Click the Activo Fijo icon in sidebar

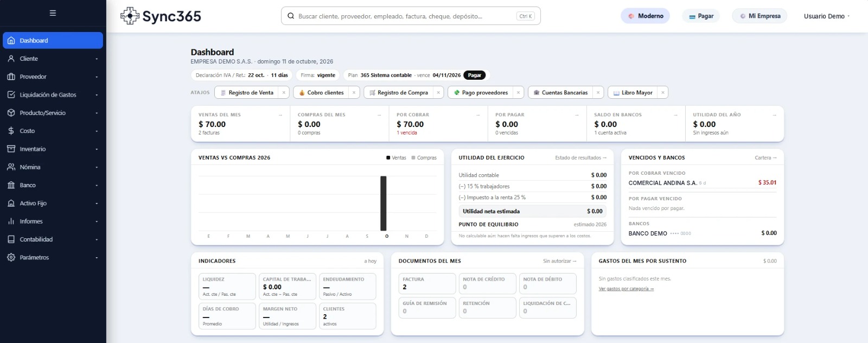click(11, 203)
